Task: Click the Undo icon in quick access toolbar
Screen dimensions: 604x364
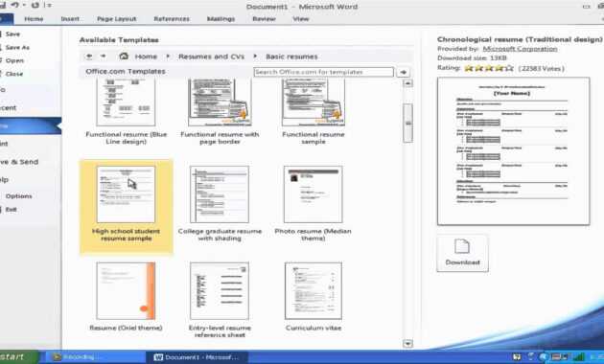Action: [x=15, y=5]
